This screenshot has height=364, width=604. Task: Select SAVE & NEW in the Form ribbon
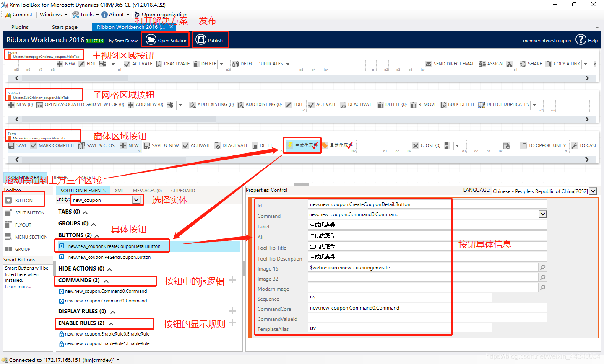pos(161,146)
